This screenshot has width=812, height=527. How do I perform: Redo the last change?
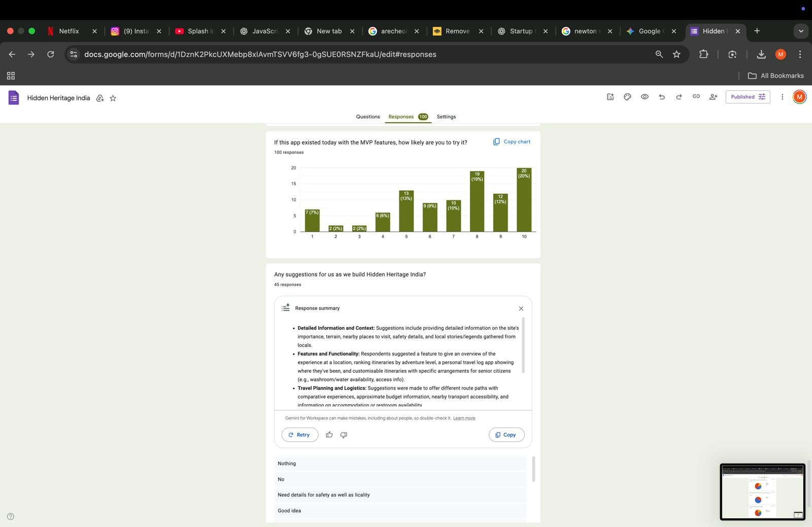point(679,97)
